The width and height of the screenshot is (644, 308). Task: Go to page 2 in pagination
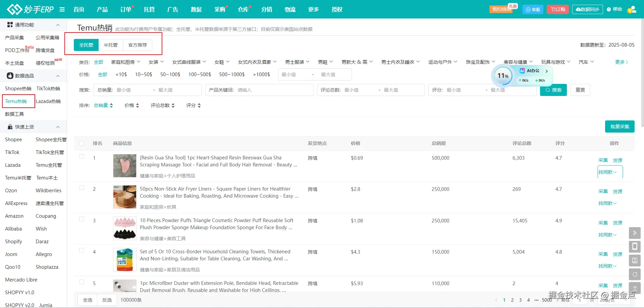pos(512,300)
